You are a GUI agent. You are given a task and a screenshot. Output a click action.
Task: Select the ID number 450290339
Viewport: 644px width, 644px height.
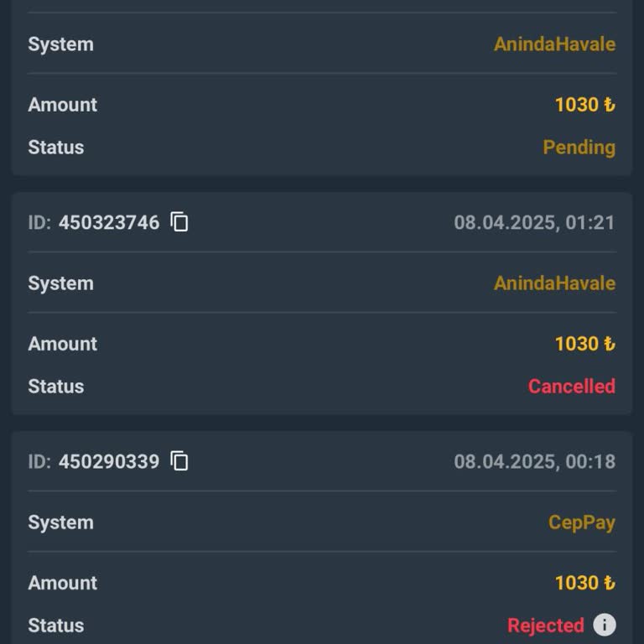[109, 461]
